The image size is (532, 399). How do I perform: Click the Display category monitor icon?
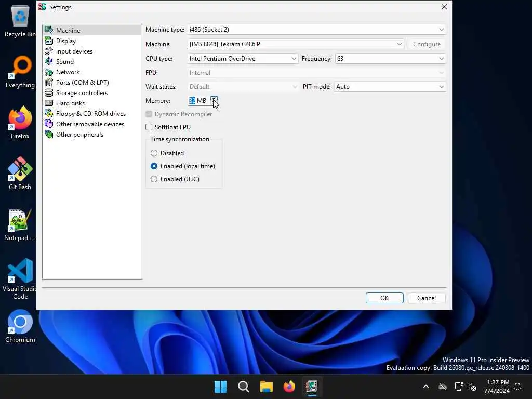click(x=49, y=41)
